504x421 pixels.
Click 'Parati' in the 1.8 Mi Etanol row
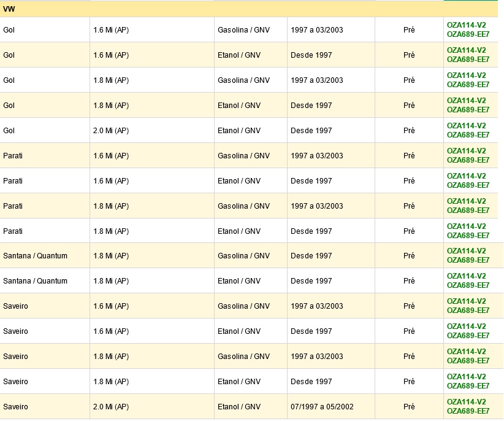point(13,231)
